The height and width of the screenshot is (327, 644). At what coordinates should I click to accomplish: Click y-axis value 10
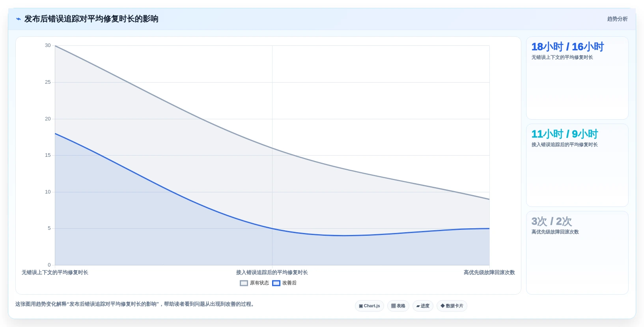(48, 192)
